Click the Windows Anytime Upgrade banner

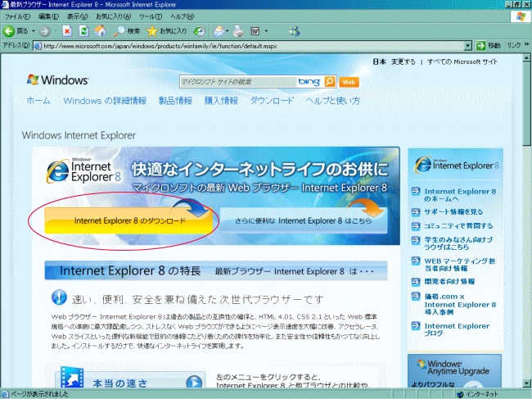click(454, 371)
